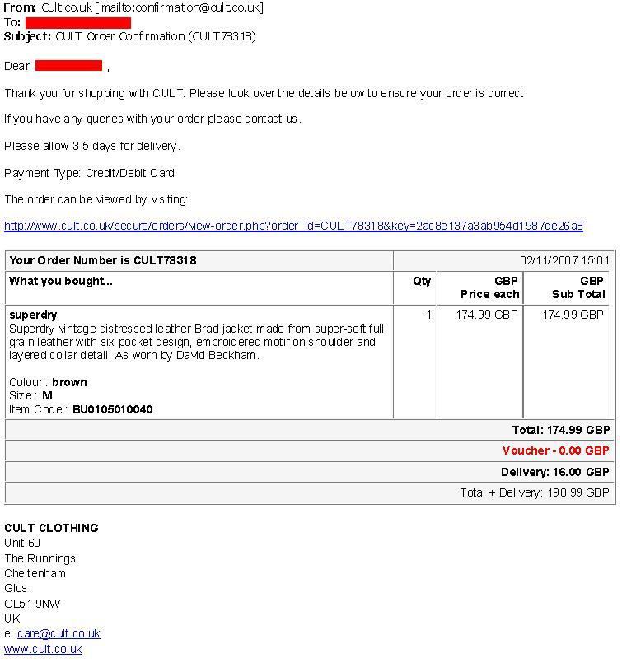Open the www.cult.co.uk website link

coord(43,649)
